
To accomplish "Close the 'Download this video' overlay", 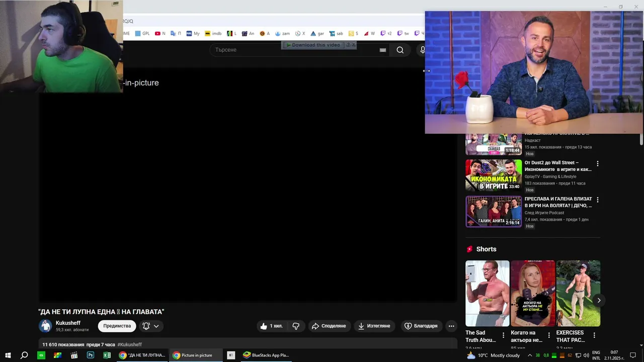I will click(354, 45).
